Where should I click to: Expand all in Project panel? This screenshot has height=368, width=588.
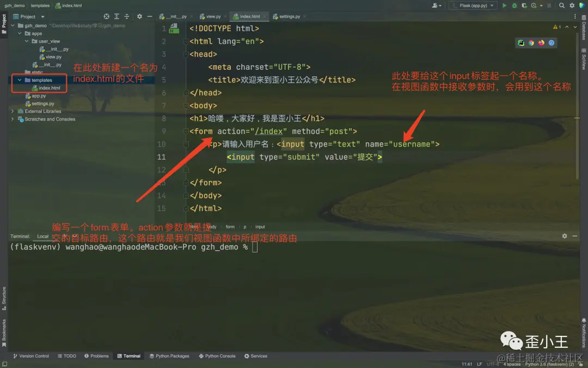[117, 16]
